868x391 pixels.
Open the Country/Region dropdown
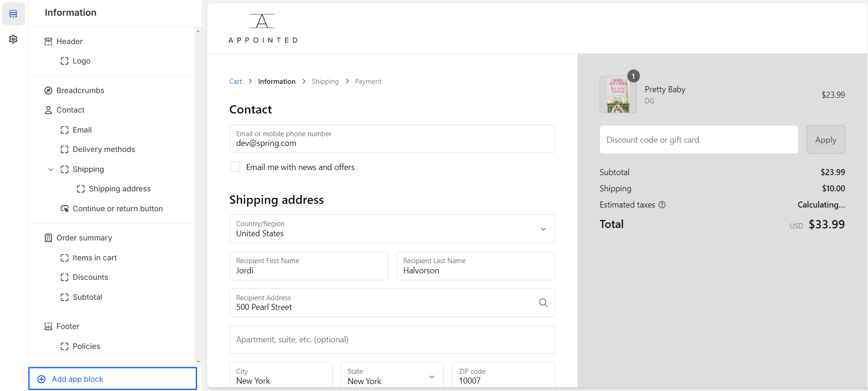coord(392,229)
